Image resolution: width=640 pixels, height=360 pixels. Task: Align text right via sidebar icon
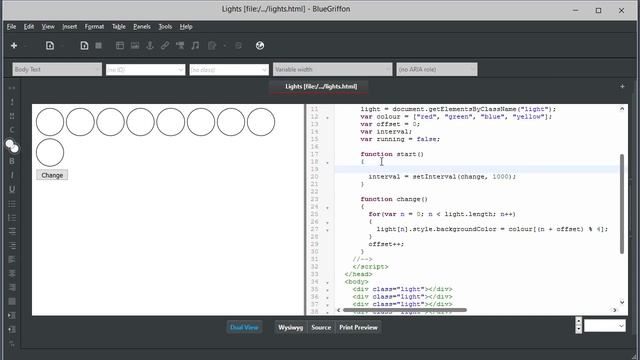pyautogui.click(x=12, y=287)
